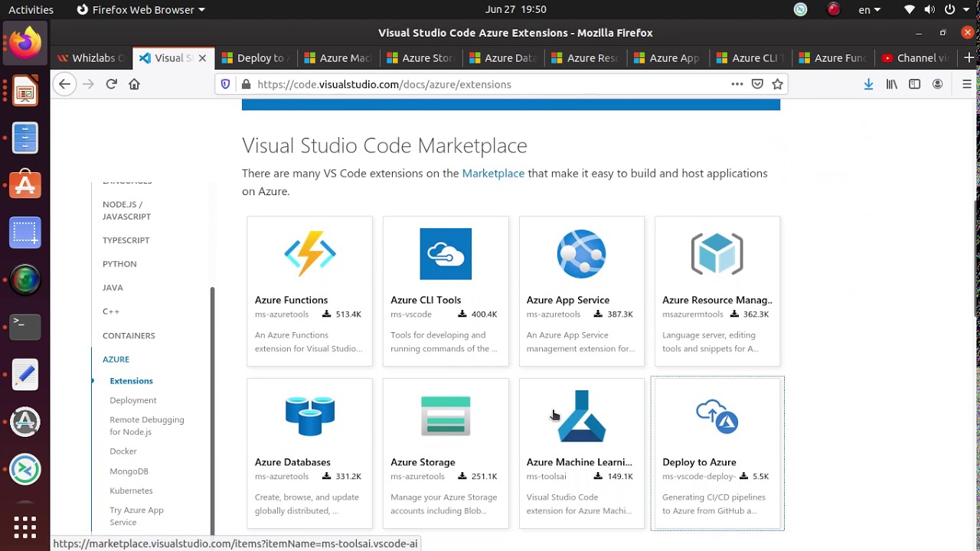Click the page vertical scrollbar

coord(976,259)
